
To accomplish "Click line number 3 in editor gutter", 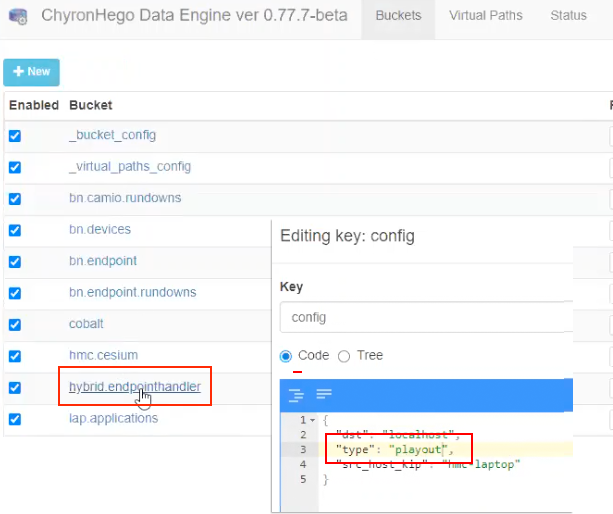I will [303, 450].
